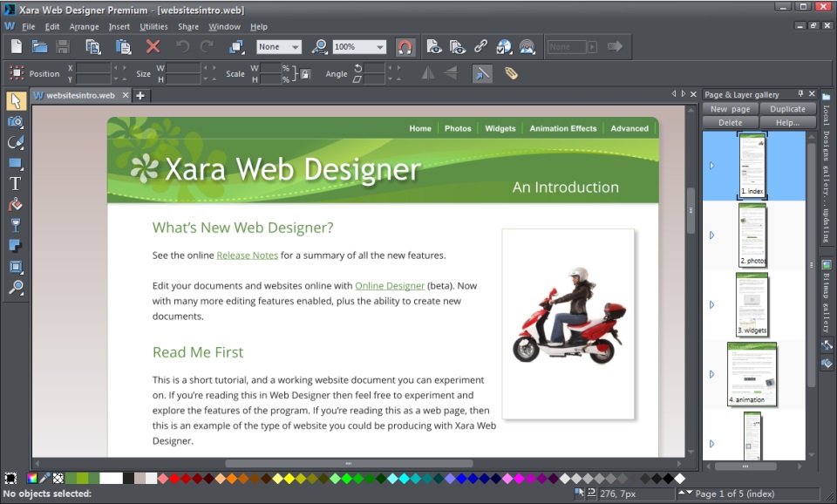Click the Help... button in gallery
Image resolution: width=837 pixels, height=504 pixels.
click(787, 122)
